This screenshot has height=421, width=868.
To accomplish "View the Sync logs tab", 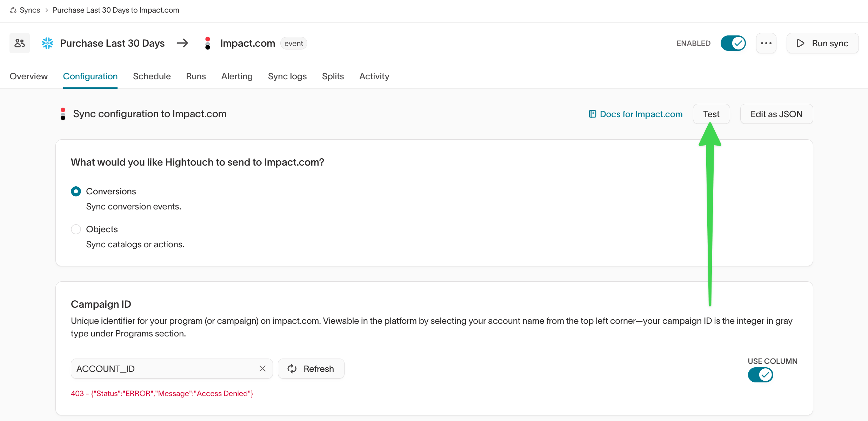I will tap(287, 76).
